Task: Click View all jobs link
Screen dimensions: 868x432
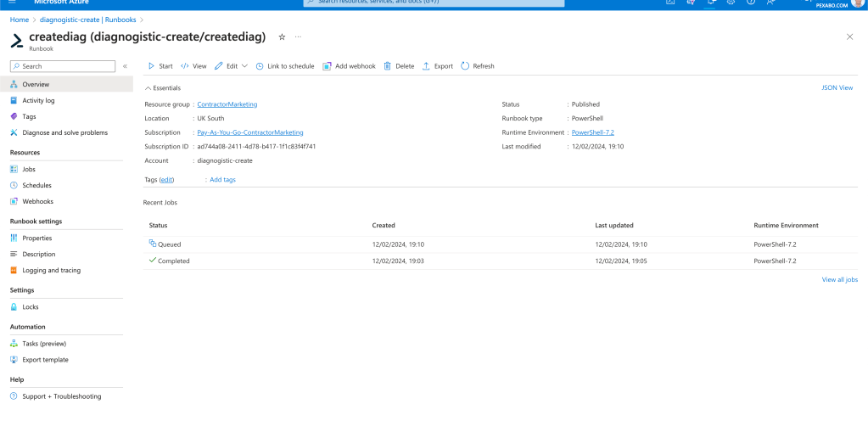Action: click(840, 280)
